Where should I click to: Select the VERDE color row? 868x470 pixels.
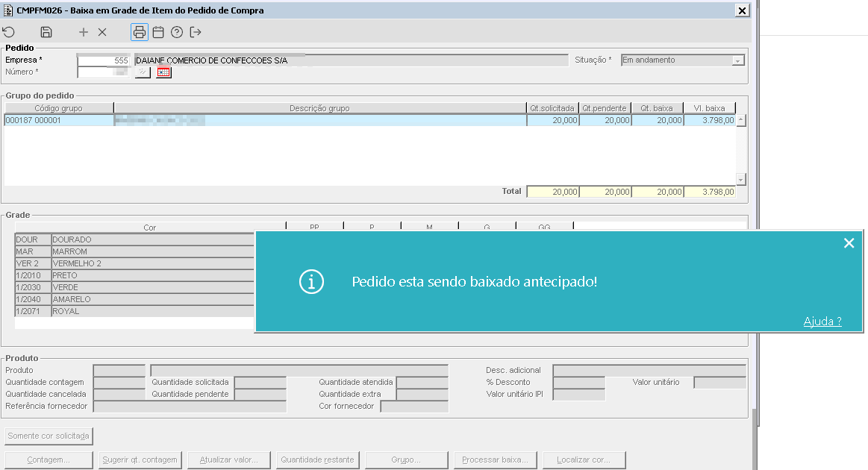pos(134,287)
